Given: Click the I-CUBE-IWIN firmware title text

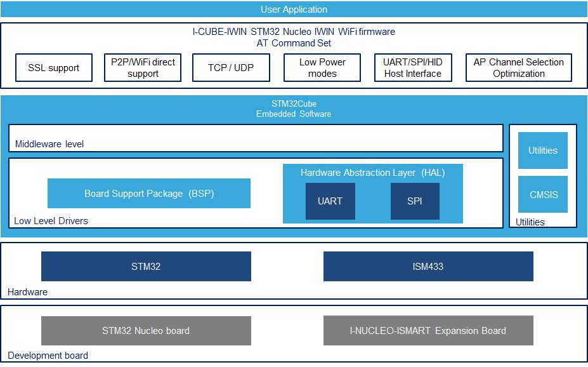Looking at the screenshot, I should pos(294,32).
